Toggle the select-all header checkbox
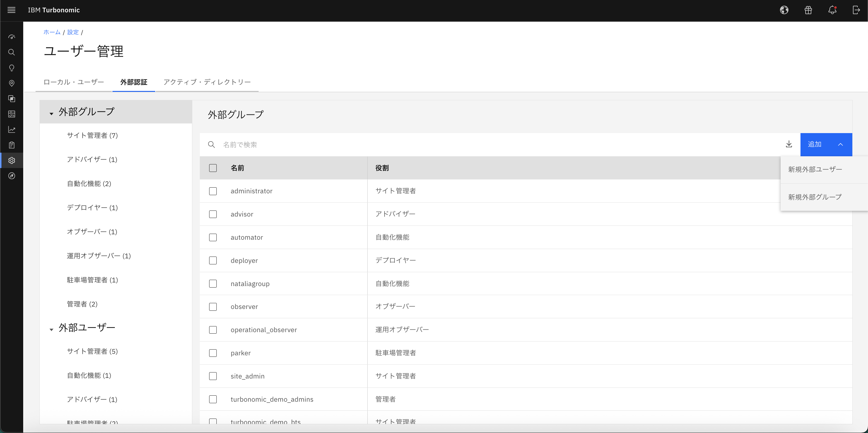This screenshot has width=868, height=433. pyautogui.click(x=213, y=168)
